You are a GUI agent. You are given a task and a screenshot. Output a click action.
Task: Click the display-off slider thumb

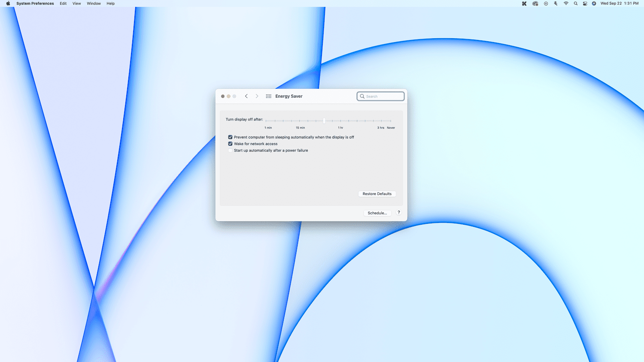click(x=324, y=121)
